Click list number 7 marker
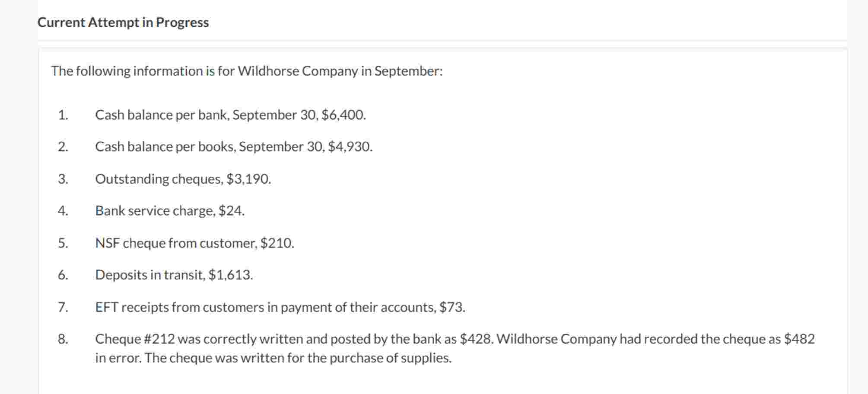The image size is (868, 394). (63, 307)
